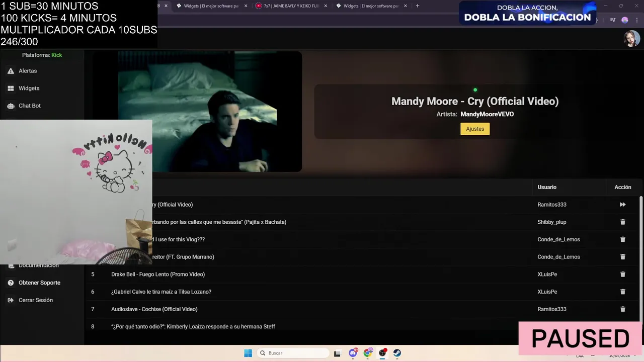Delete the 'I use for this Vlog???' row
This screenshot has width=644, height=362.
pyautogui.click(x=622, y=239)
